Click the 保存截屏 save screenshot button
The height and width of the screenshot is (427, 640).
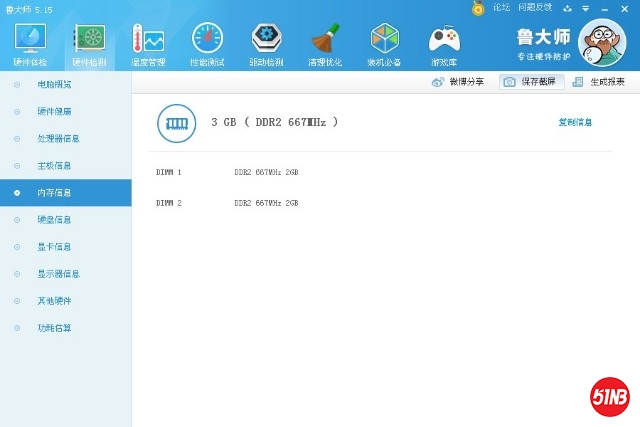coord(532,82)
